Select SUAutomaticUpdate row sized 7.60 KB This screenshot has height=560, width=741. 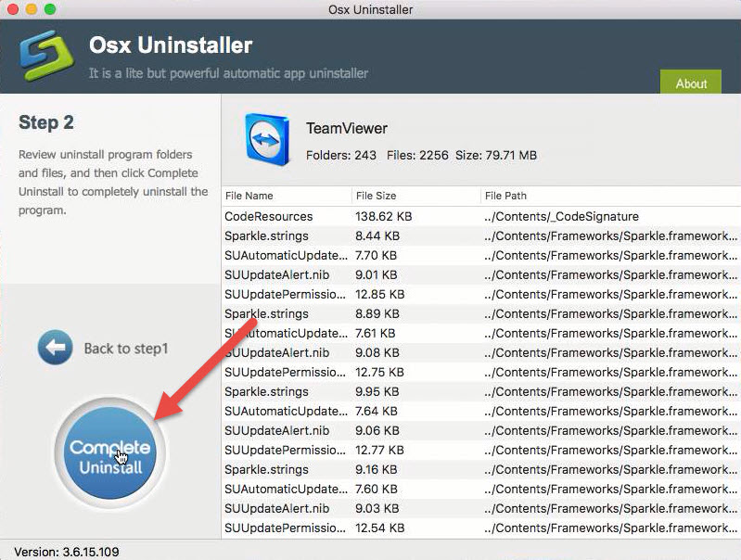tap(481, 490)
